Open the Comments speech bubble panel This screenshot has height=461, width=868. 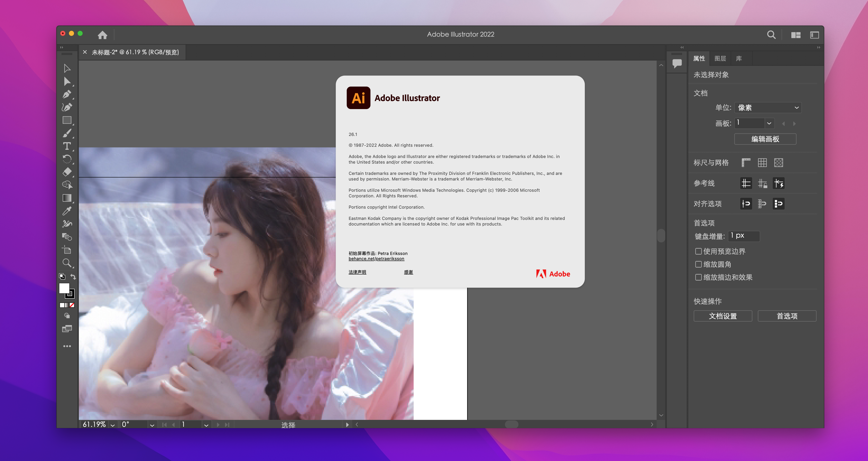click(x=677, y=63)
